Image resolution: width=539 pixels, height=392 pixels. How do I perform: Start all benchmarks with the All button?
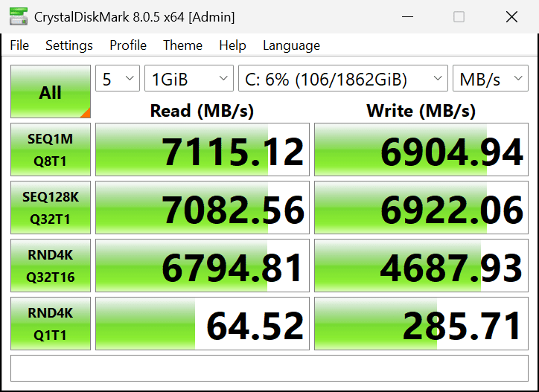tap(51, 92)
